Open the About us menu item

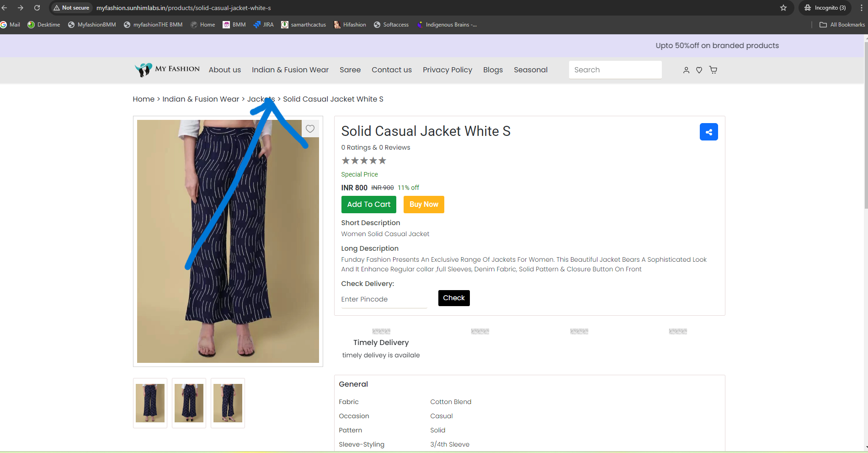[x=225, y=70]
